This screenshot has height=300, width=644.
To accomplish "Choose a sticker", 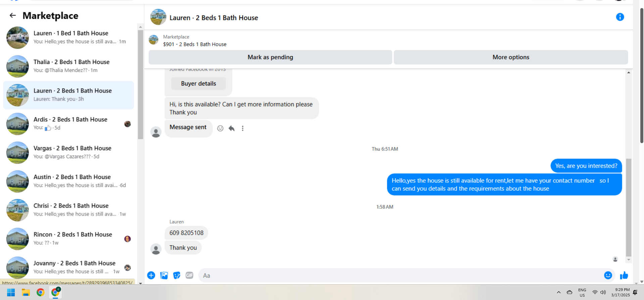I will click(177, 276).
